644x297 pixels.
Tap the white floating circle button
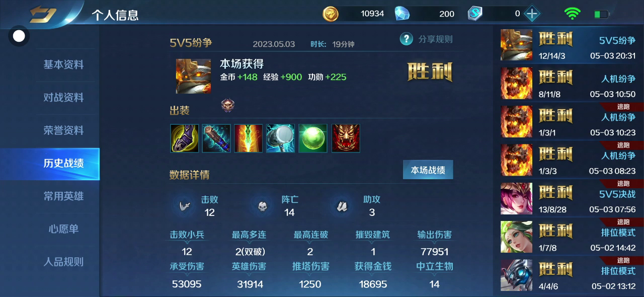[x=19, y=36]
